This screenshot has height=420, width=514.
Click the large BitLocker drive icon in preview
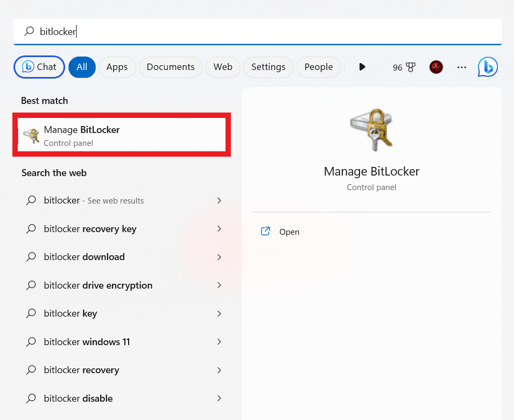371,130
